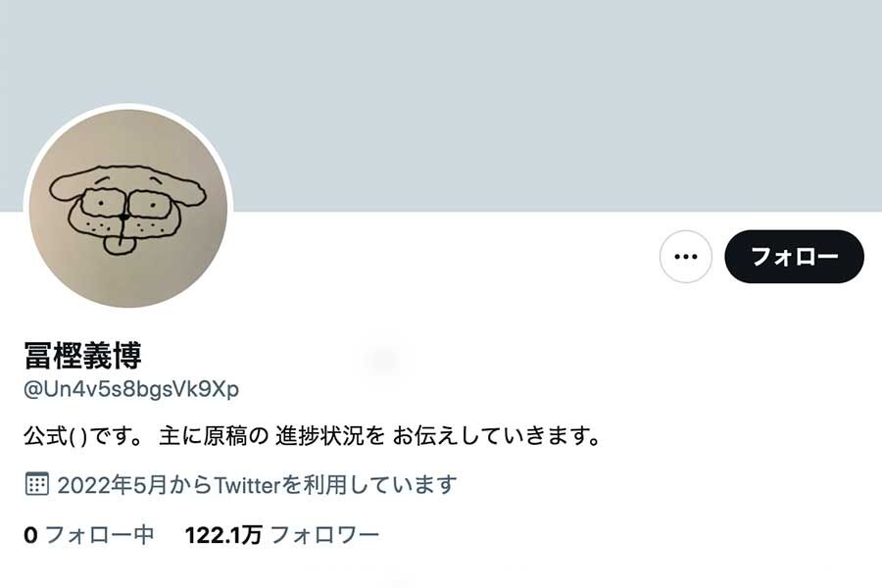Click the フォロー中 label
The height and width of the screenshot is (588, 882).
tap(99, 534)
